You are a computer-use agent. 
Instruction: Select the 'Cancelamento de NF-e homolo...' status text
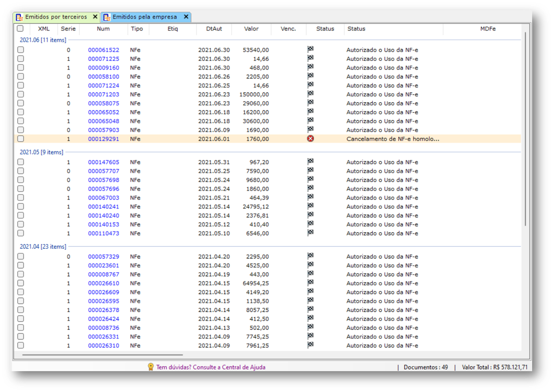pos(393,139)
